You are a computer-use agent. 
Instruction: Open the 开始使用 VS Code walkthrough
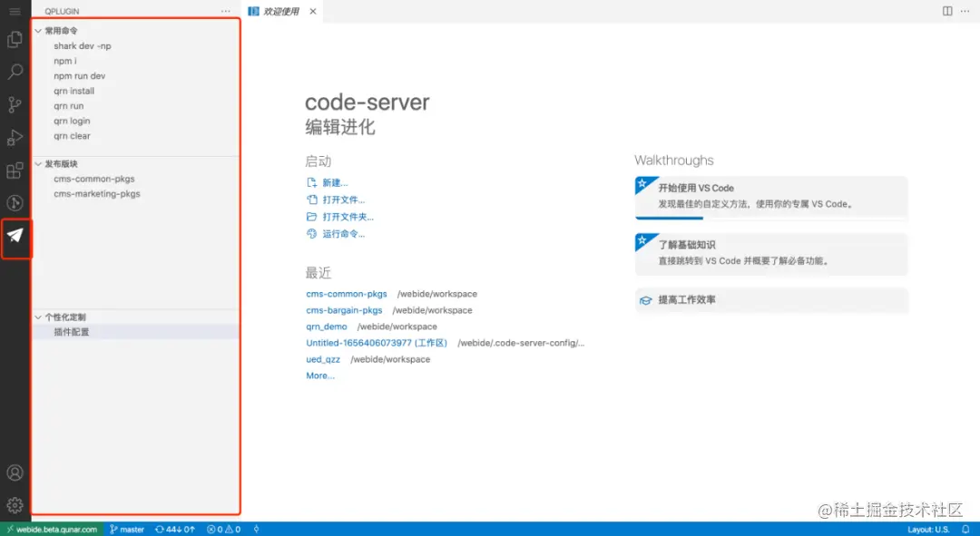point(771,198)
